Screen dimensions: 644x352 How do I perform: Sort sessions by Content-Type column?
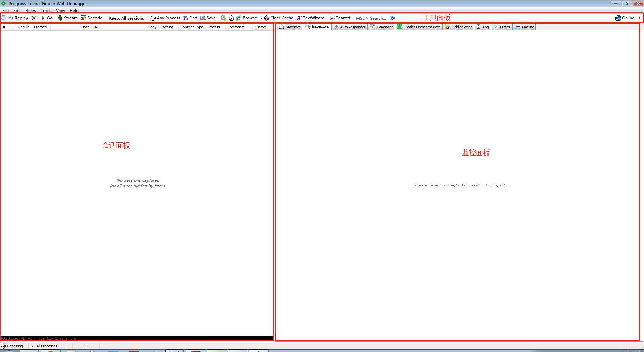[192, 27]
